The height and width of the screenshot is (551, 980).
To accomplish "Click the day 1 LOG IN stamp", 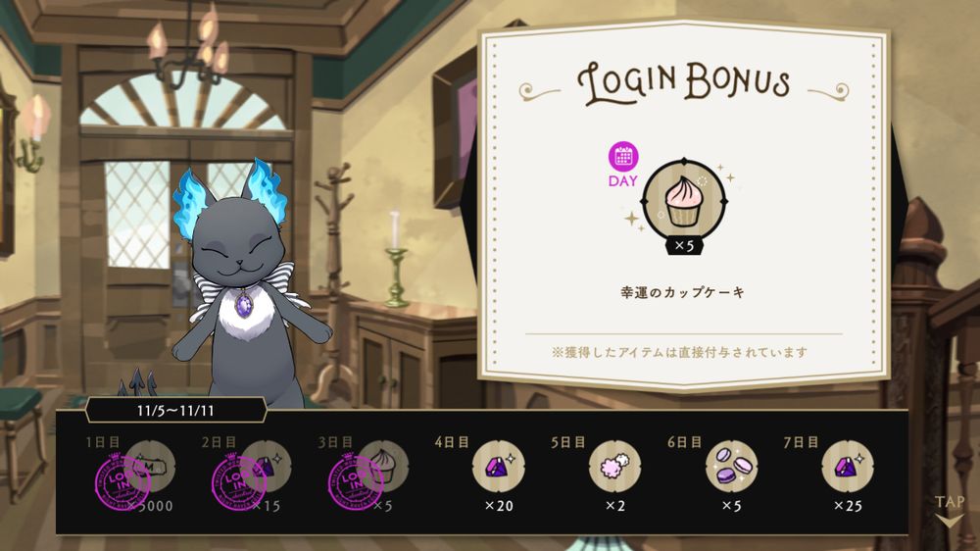I will 122,482.
